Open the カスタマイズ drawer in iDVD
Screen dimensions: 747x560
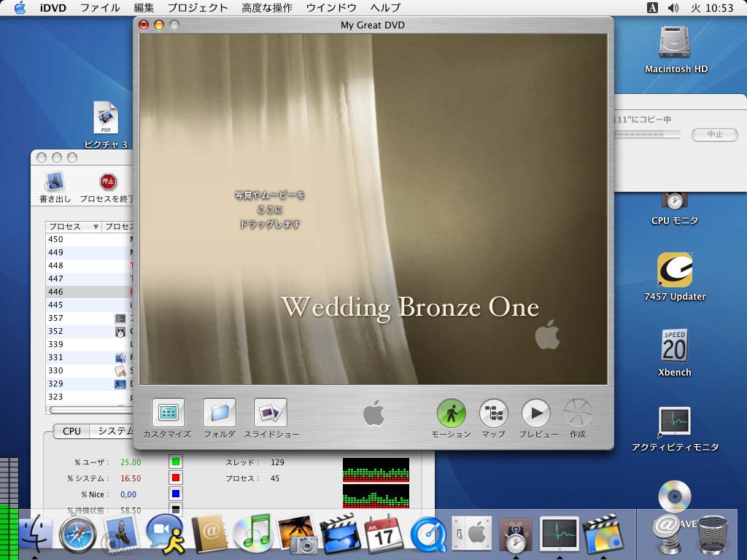click(168, 413)
